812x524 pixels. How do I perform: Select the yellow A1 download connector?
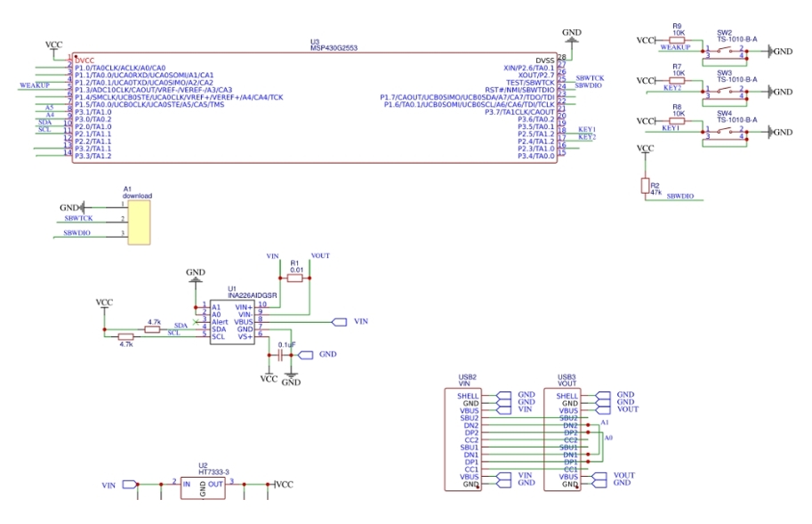coord(139,222)
